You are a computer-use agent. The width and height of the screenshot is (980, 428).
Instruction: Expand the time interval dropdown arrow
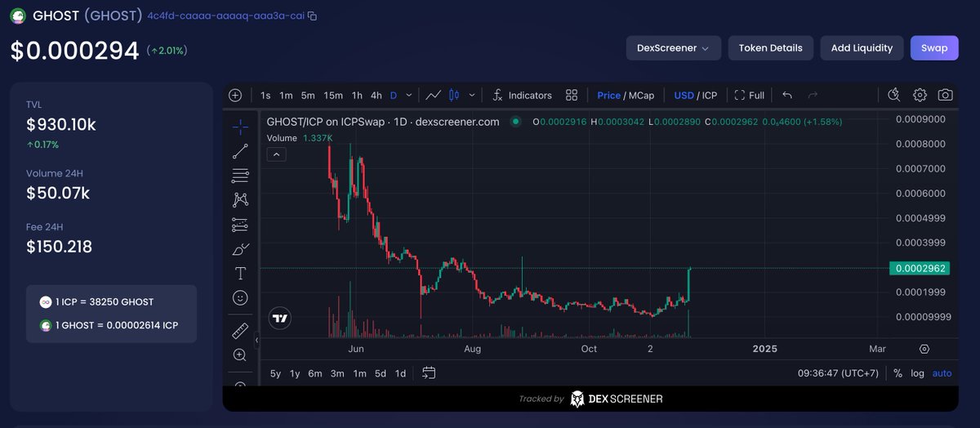click(x=409, y=96)
